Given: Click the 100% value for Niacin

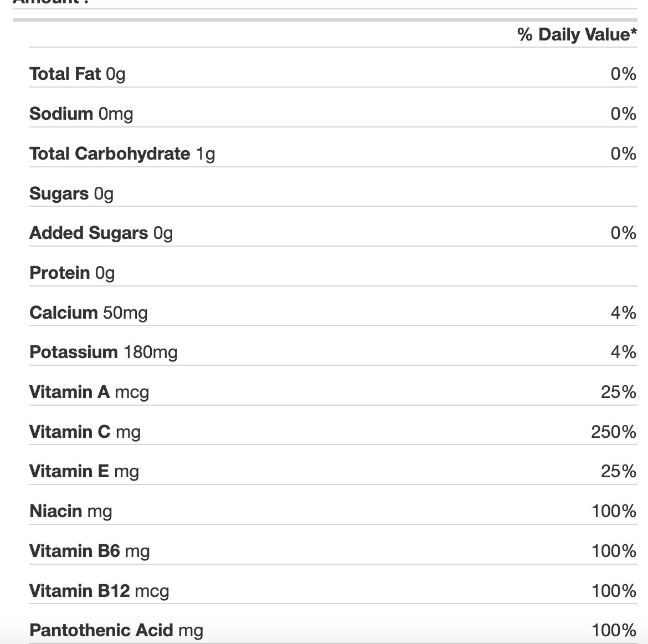Looking at the screenshot, I should pyautogui.click(x=614, y=511).
